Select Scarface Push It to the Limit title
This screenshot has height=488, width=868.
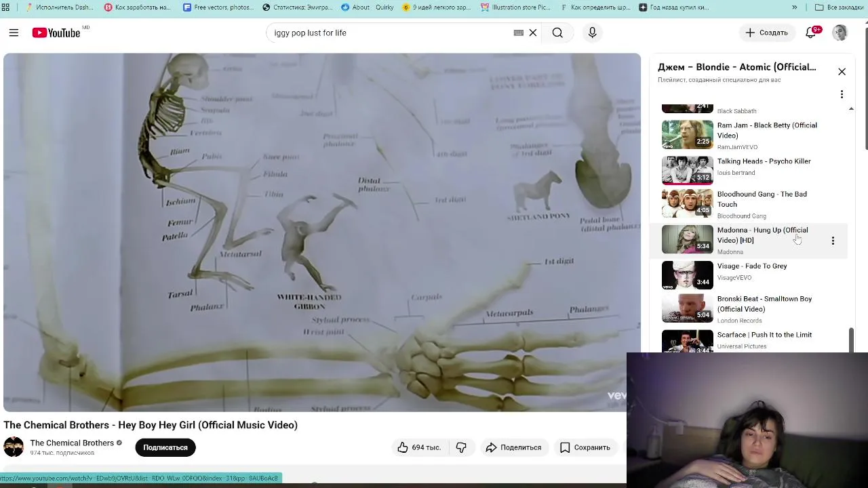pyautogui.click(x=764, y=335)
